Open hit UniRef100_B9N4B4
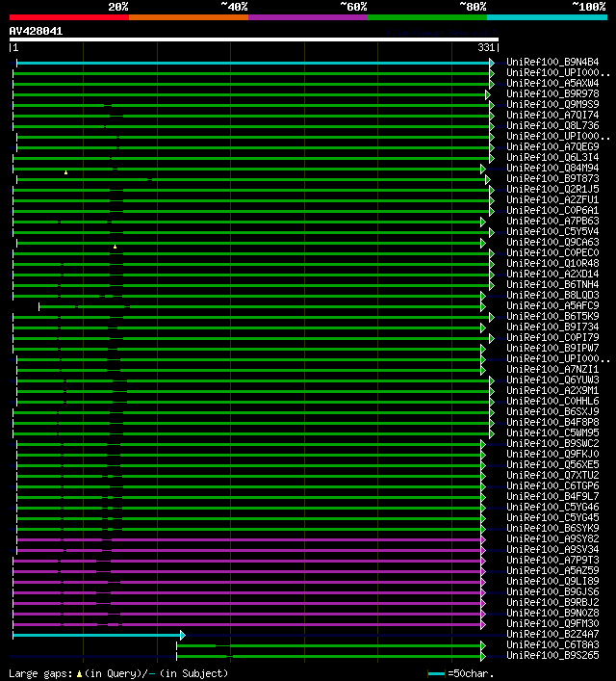 tap(552, 62)
